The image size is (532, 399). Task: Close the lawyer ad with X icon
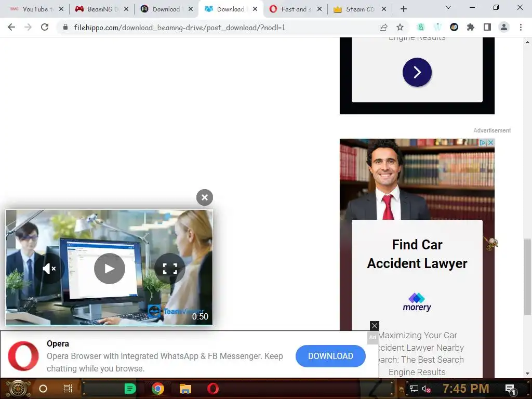490,143
